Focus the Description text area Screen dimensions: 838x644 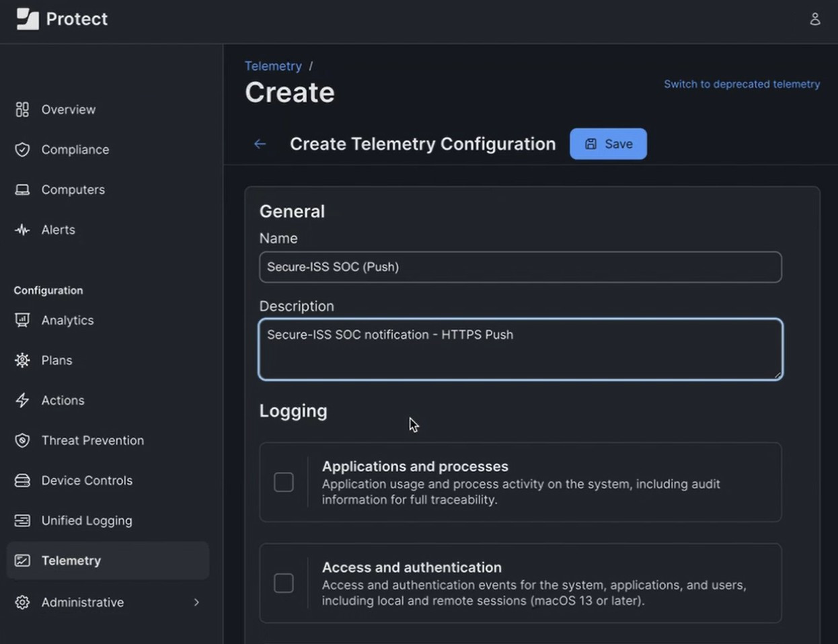coord(521,350)
